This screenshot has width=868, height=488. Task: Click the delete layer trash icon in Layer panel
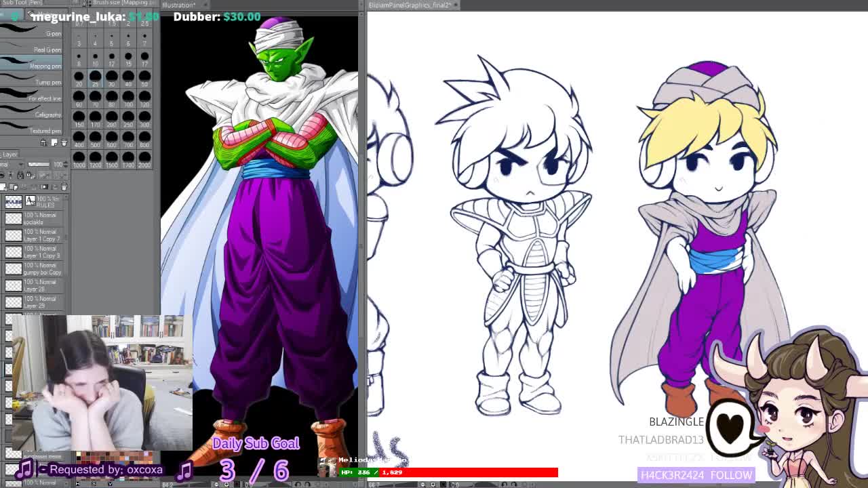(x=64, y=187)
